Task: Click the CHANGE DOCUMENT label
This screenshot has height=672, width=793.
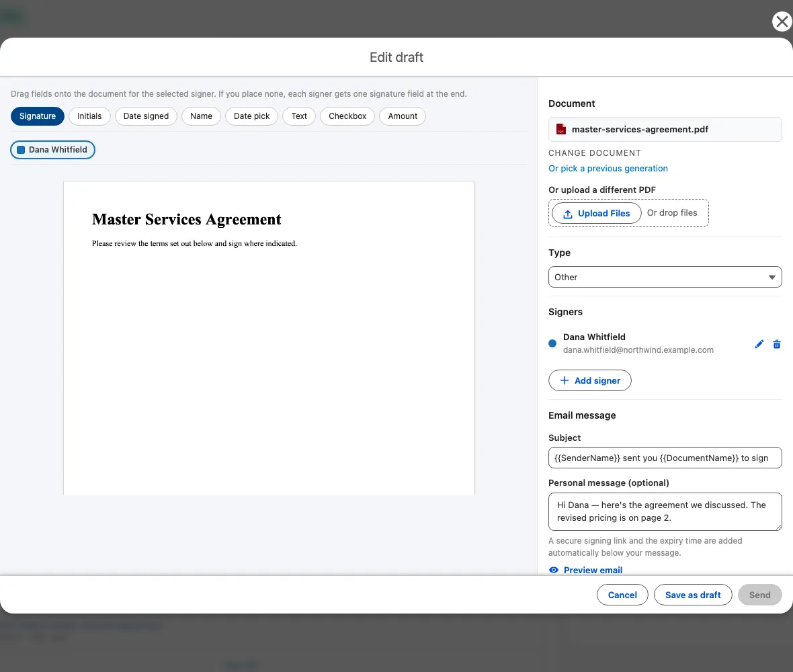Action: [594, 153]
